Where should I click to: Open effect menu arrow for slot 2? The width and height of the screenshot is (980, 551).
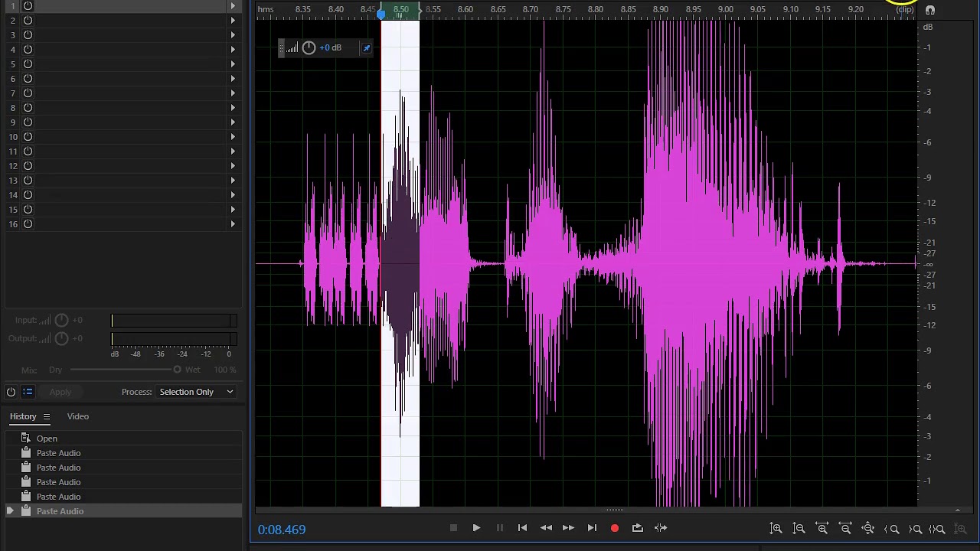coord(233,20)
